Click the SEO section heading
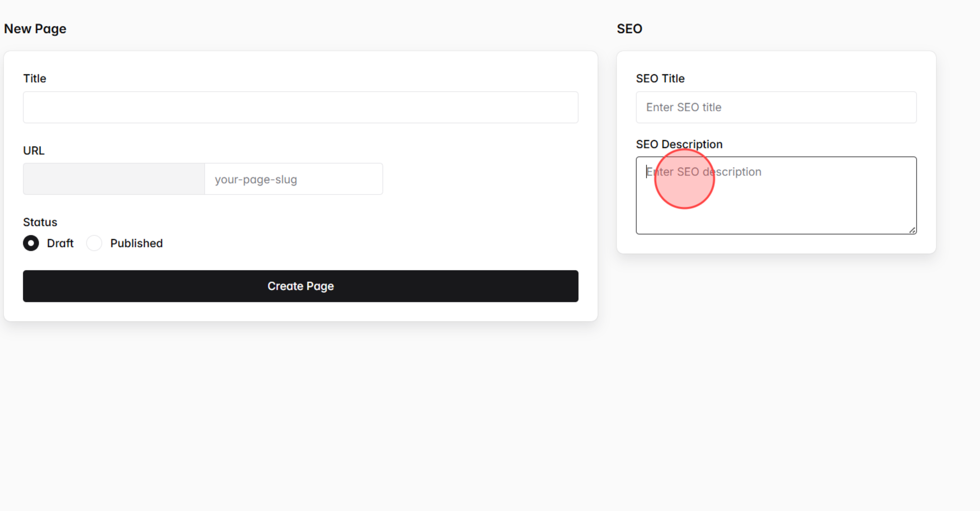 pyautogui.click(x=630, y=29)
